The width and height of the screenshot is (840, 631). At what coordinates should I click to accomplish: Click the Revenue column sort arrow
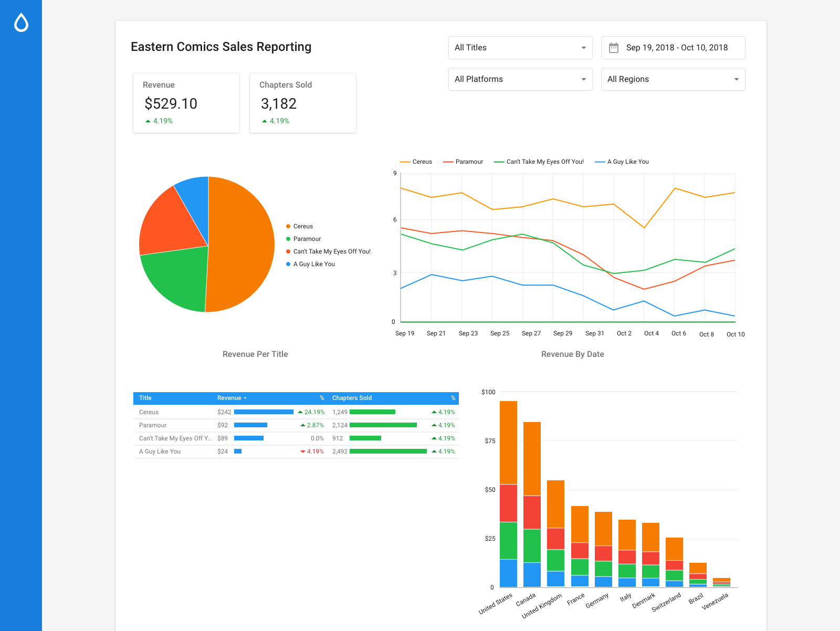coord(245,398)
